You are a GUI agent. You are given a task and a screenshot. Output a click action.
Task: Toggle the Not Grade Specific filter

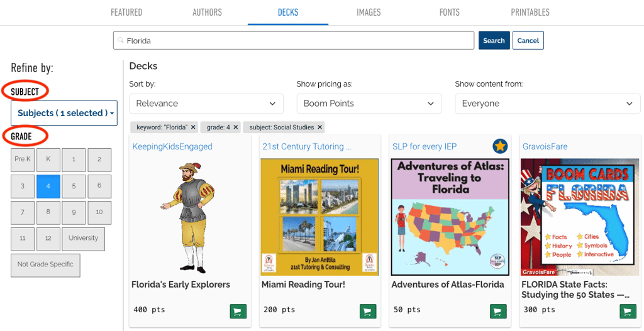tap(45, 264)
